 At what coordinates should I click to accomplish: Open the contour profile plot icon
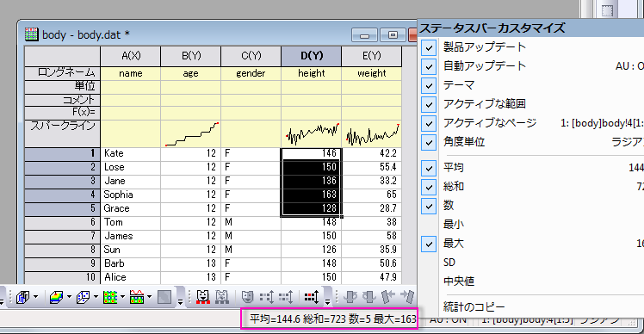coord(137,297)
